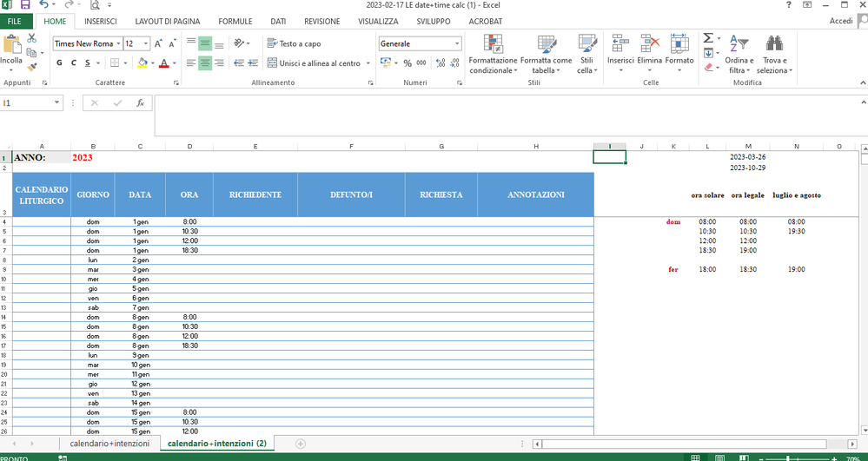Click the borders icon
The height and width of the screenshot is (461, 868).
[x=115, y=63]
